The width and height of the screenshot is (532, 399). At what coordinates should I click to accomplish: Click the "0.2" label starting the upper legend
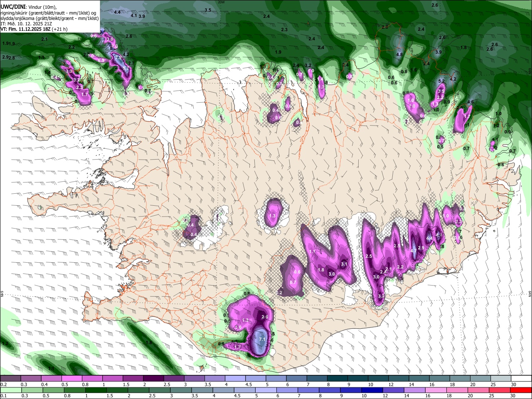click(x=3, y=384)
